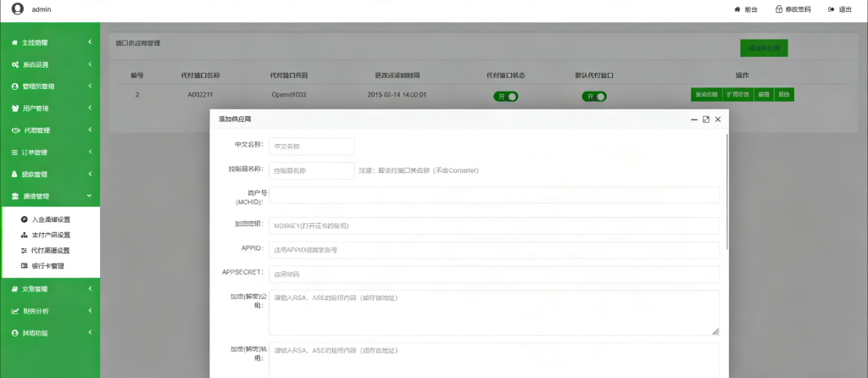Focus the 加密(解密)公钥 textarea
868x378 pixels.
click(x=494, y=313)
